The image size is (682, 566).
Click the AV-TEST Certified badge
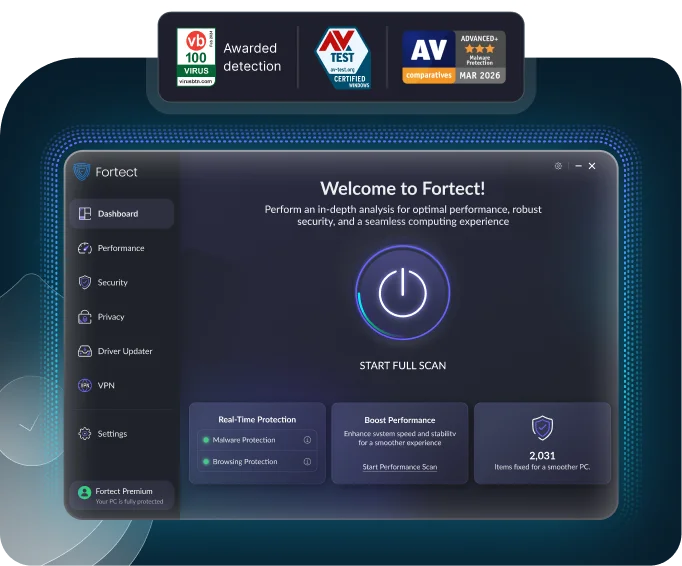click(x=343, y=58)
